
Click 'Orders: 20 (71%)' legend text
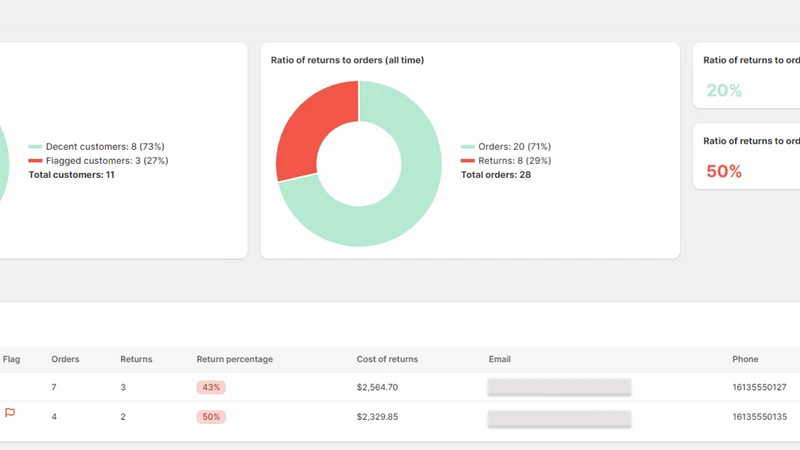(514, 146)
